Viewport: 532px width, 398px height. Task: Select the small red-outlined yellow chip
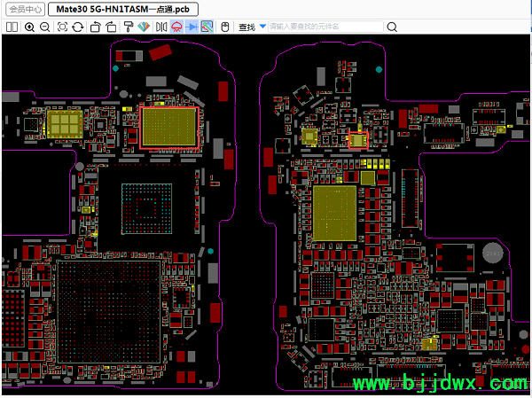tap(358, 140)
